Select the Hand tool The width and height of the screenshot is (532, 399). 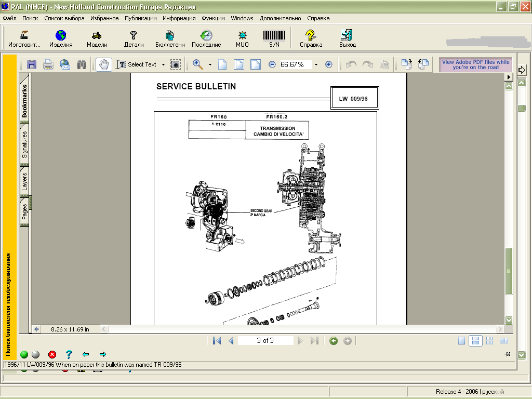coord(104,64)
